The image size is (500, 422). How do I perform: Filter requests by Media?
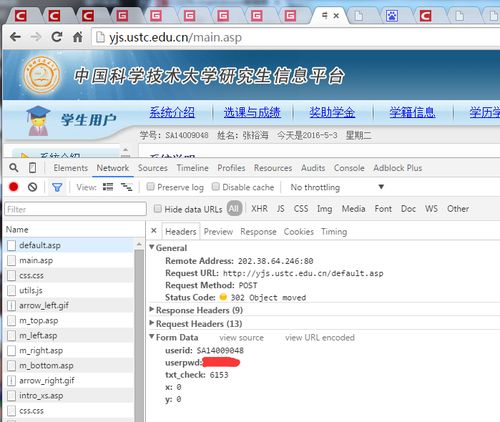click(x=354, y=209)
